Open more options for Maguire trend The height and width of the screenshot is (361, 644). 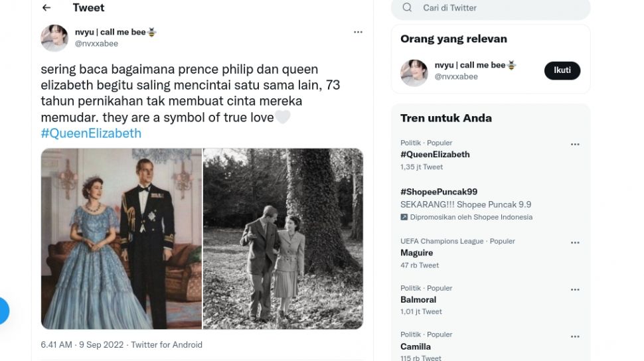click(x=575, y=243)
